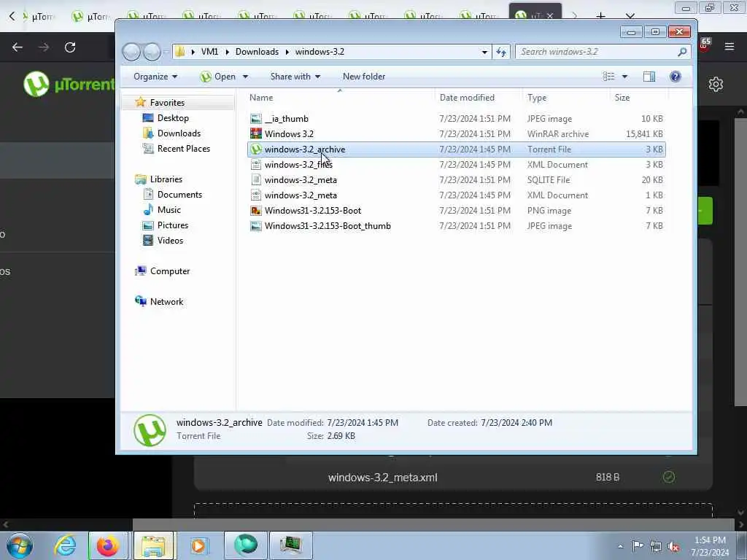Screen dimensions: 747x560
Task: Go to VM1 in the address path
Action: [x=209, y=52]
